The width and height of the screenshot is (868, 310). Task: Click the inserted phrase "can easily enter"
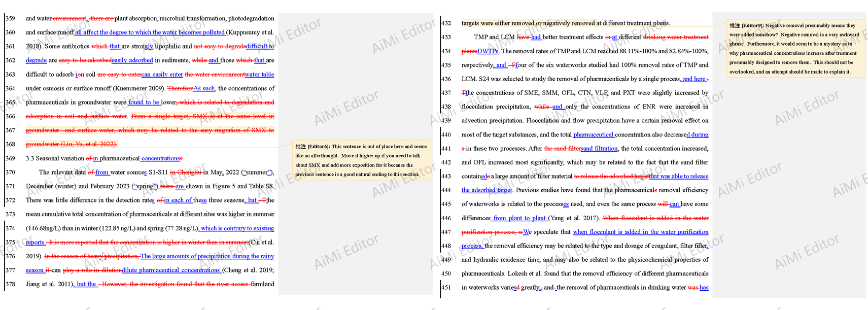point(163,75)
